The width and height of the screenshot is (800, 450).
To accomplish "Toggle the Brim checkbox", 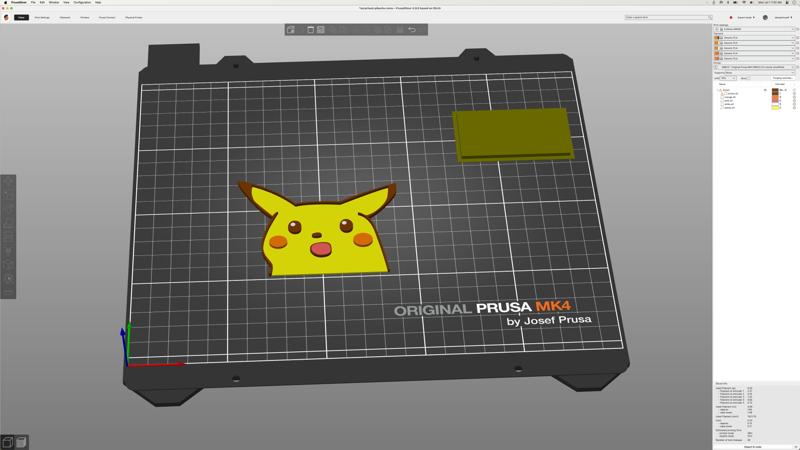I will (748, 78).
